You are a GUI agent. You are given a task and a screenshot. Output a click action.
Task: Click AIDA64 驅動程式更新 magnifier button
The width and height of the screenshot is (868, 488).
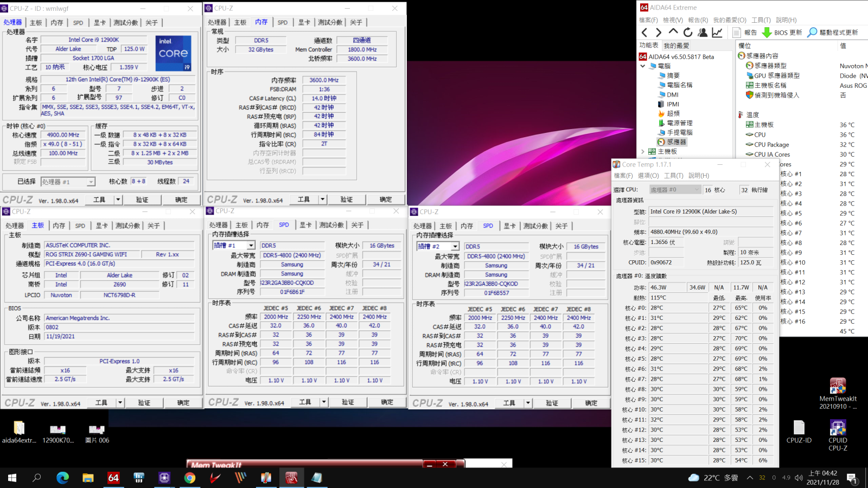click(x=832, y=33)
